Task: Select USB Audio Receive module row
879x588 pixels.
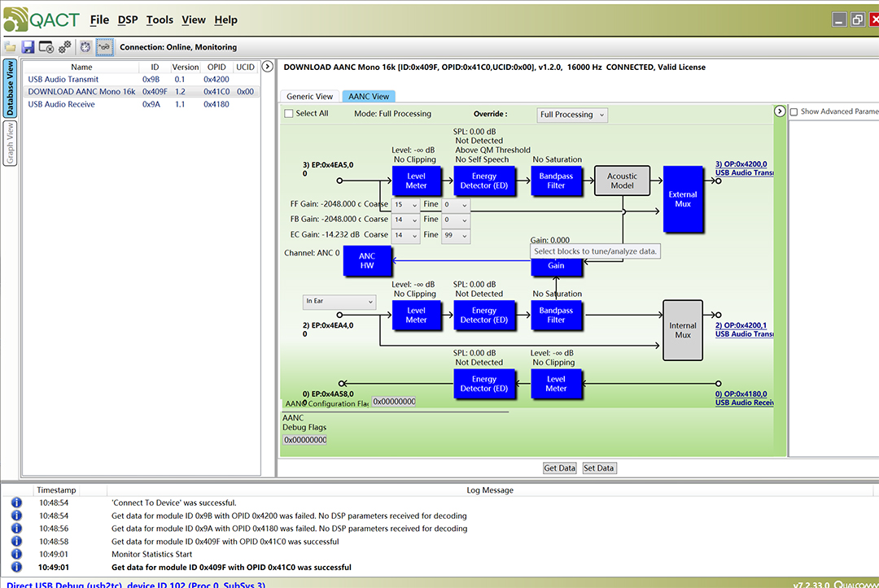Action: (x=61, y=104)
